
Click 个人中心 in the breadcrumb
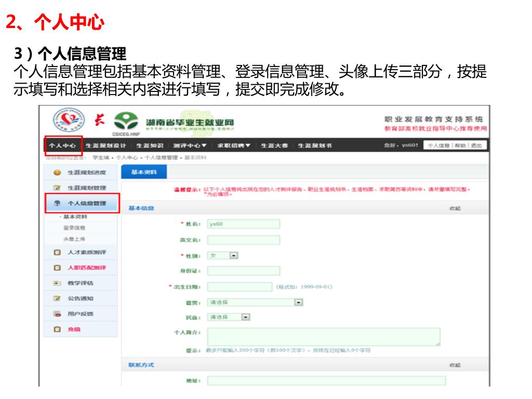coord(127,158)
